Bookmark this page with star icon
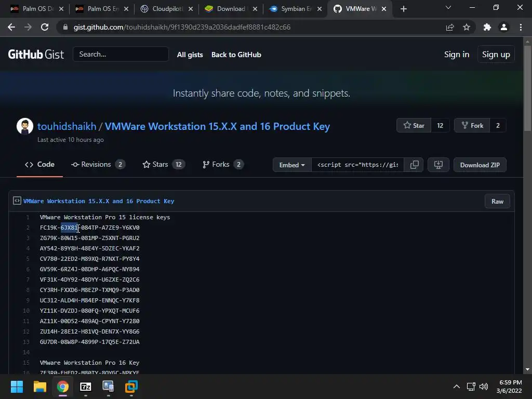 tap(467, 27)
